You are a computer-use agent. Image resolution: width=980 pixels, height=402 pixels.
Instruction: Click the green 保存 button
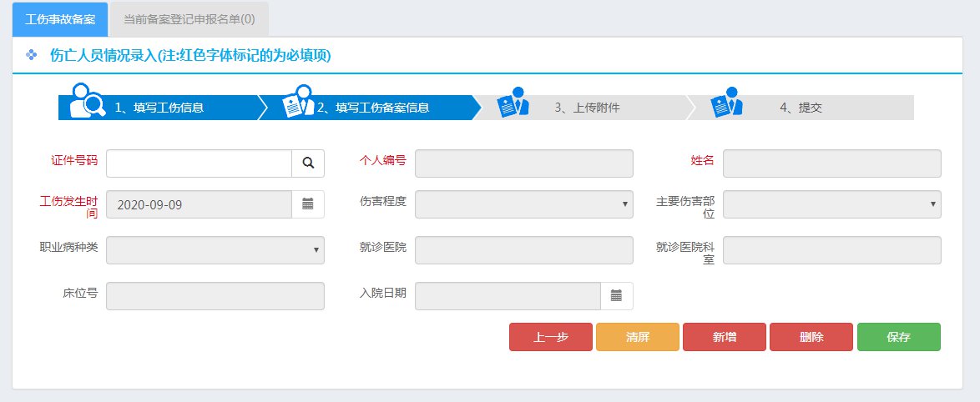(x=899, y=337)
